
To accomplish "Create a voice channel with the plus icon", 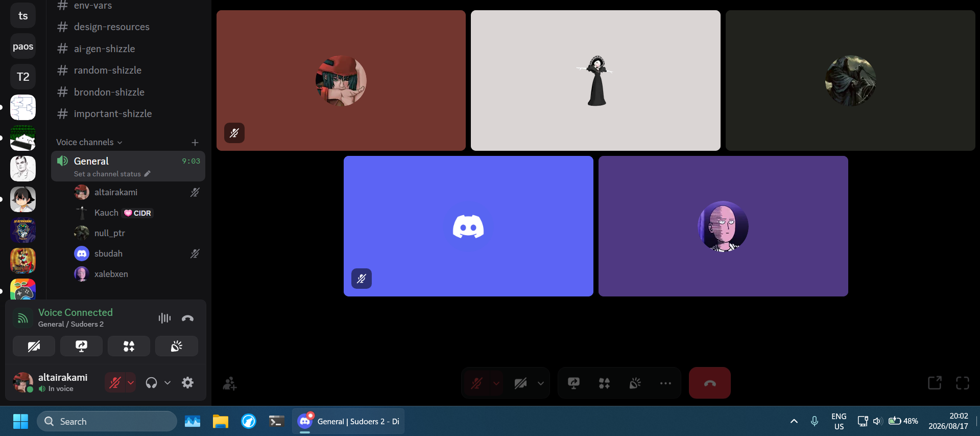I will tap(195, 142).
